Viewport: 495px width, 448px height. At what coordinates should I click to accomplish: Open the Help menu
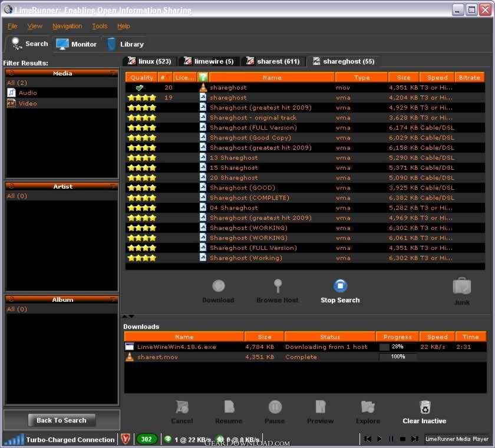(x=123, y=26)
